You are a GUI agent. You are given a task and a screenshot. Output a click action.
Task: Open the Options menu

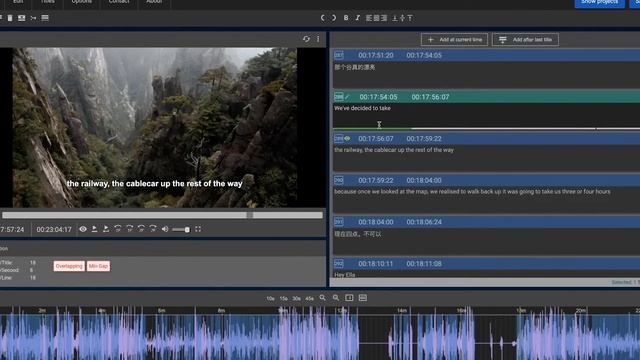(82, 2)
